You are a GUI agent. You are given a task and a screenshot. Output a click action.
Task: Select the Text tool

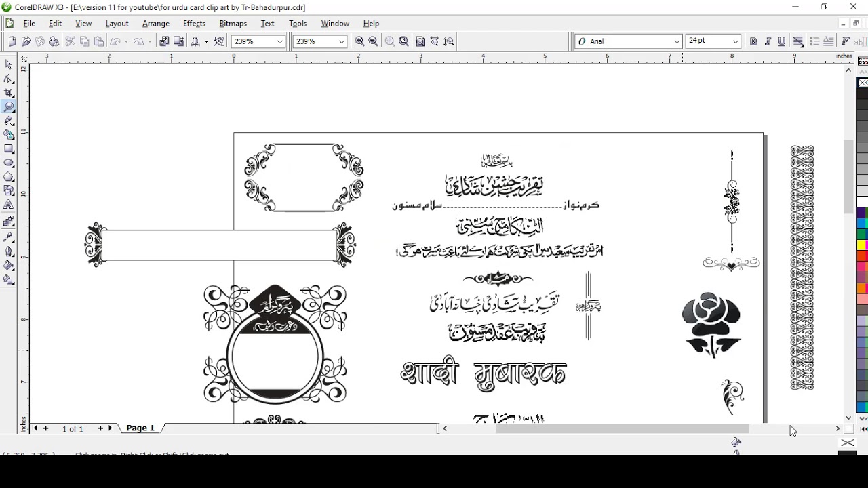click(x=9, y=205)
